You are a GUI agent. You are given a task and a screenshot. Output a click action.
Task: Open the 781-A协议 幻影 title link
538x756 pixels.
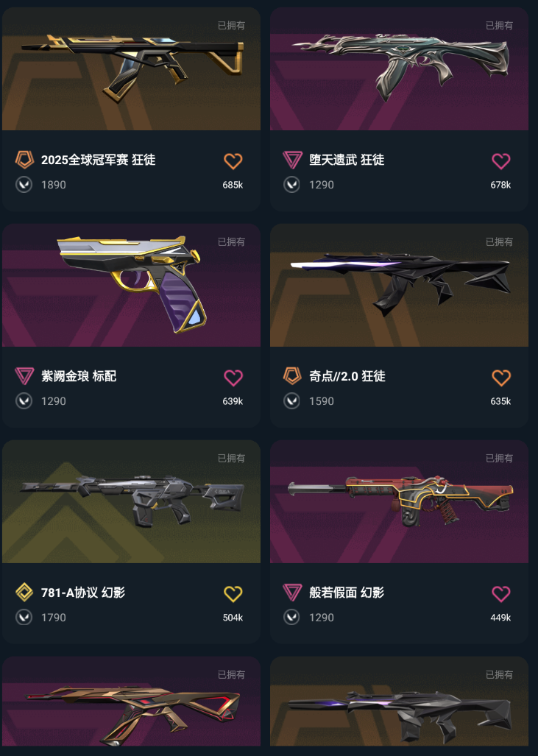(x=83, y=592)
